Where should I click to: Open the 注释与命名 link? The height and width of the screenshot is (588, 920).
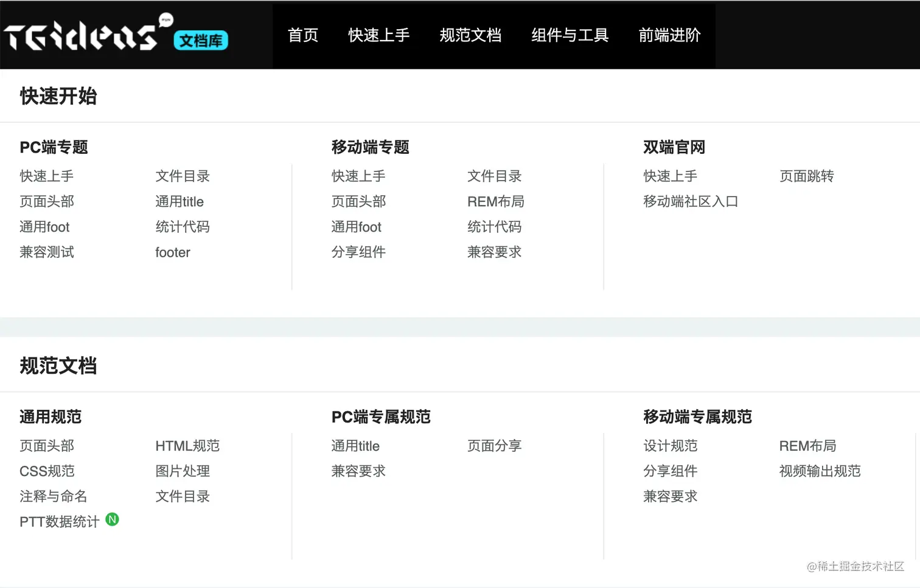click(x=54, y=496)
